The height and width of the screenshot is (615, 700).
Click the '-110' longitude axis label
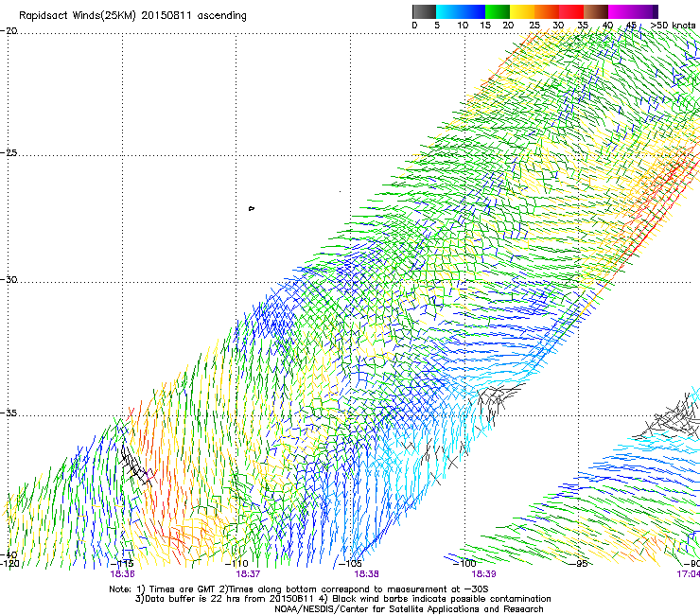(236, 564)
